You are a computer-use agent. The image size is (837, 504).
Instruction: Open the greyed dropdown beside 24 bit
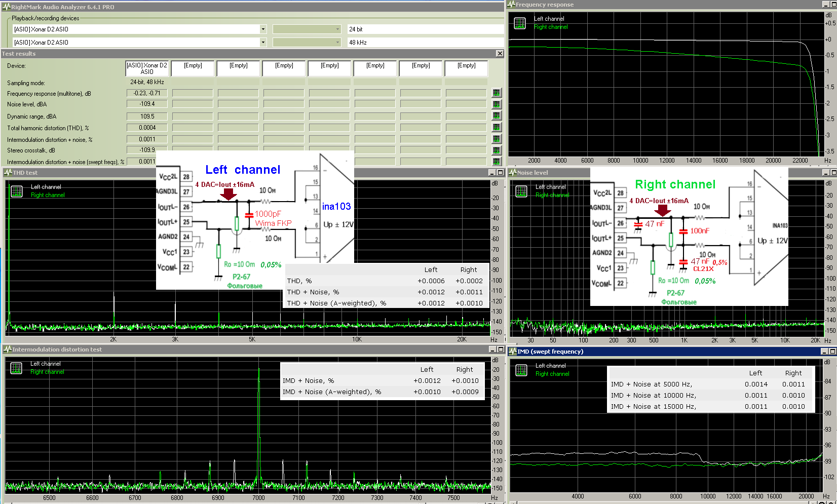(307, 29)
